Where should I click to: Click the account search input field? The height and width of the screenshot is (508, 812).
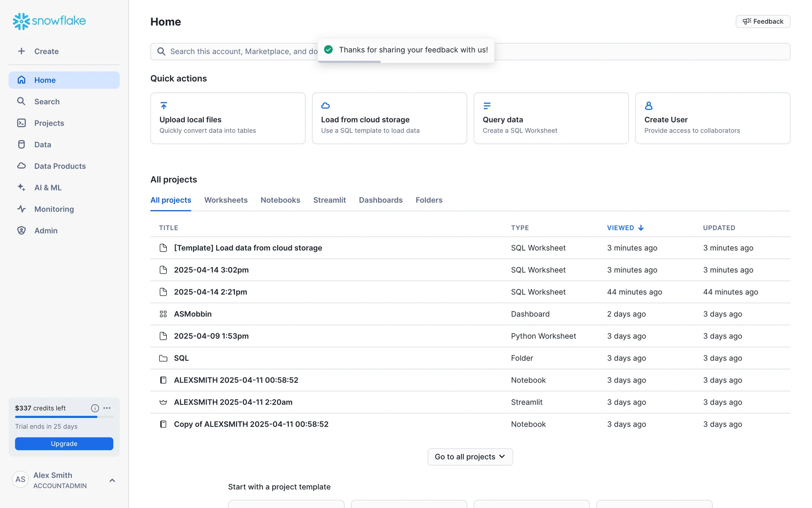[237, 51]
